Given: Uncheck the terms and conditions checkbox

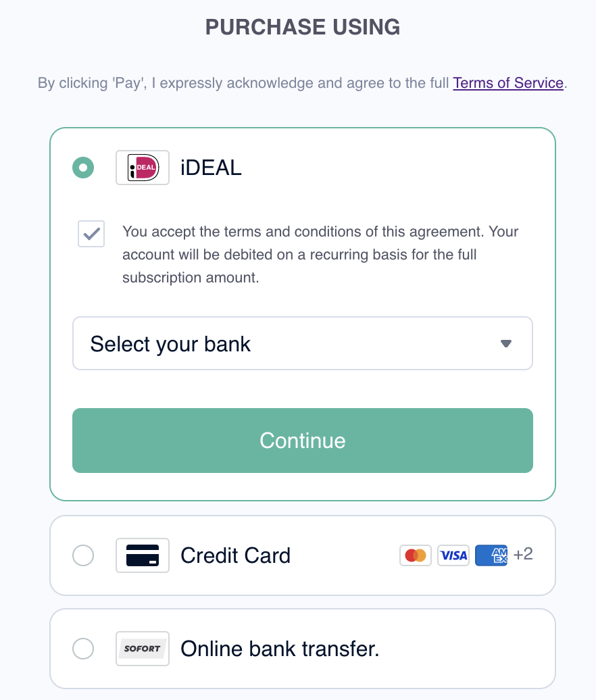Looking at the screenshot, I should [91, 234].
